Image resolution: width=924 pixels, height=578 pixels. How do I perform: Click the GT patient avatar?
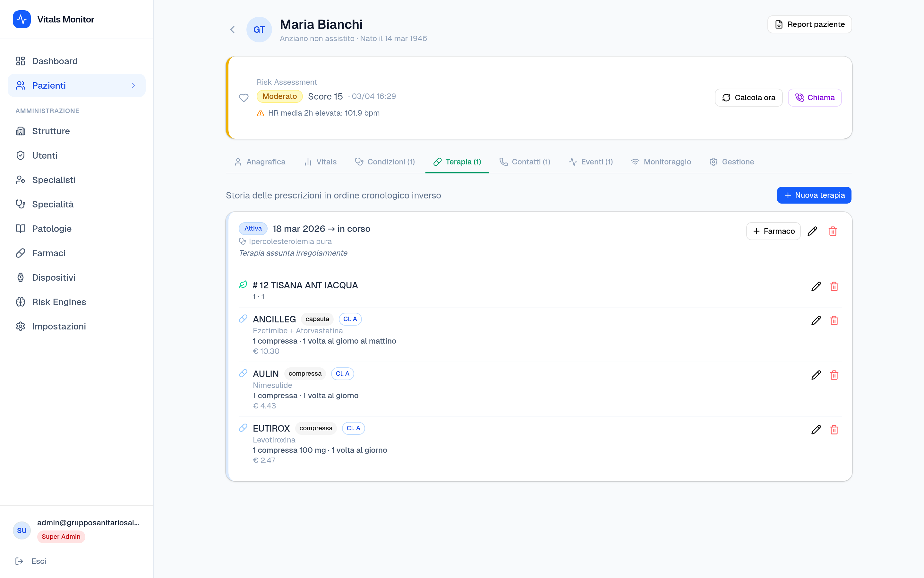[259, 30]
